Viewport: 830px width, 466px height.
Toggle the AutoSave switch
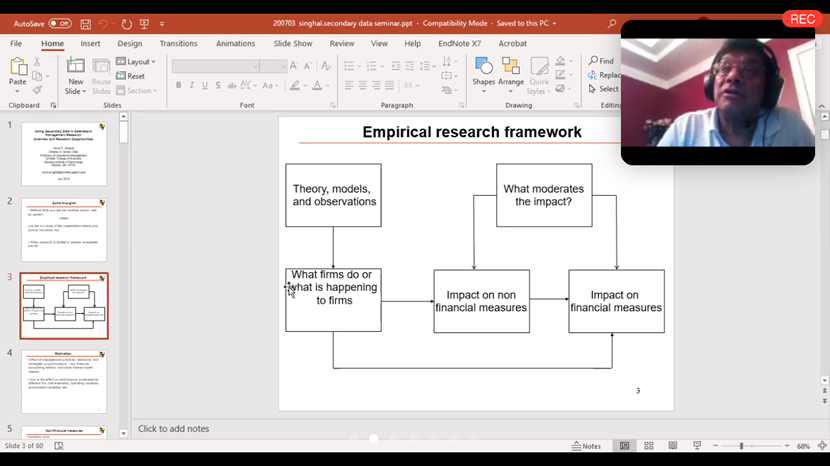[x=59, y=23]
